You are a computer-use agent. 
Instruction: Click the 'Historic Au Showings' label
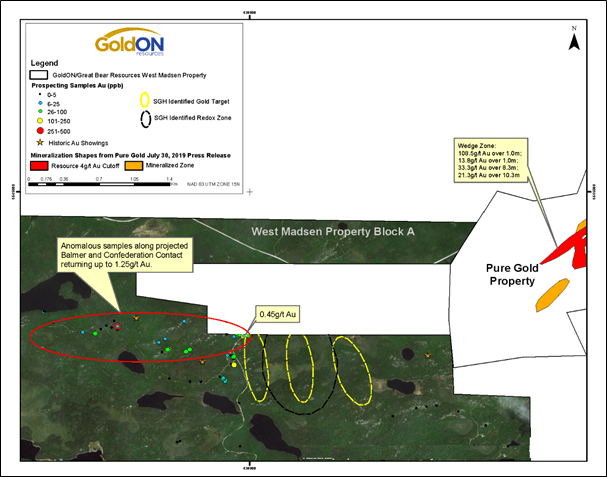pos(78,143)
